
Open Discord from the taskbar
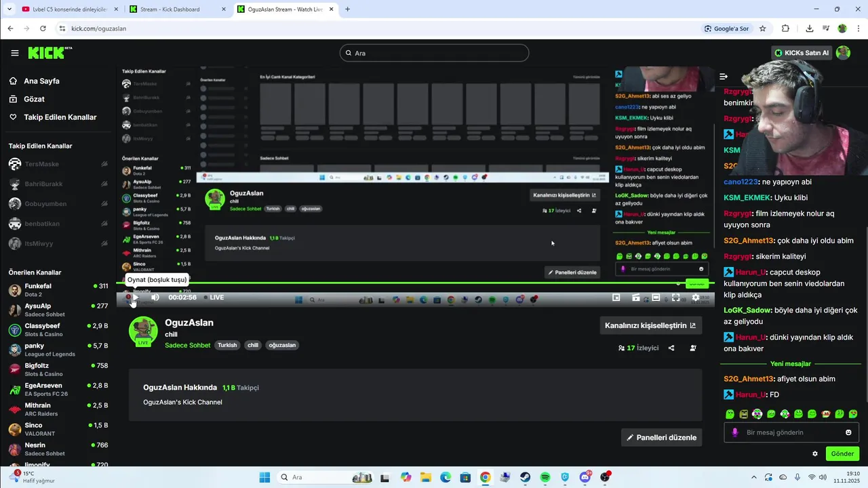point(585,477)
